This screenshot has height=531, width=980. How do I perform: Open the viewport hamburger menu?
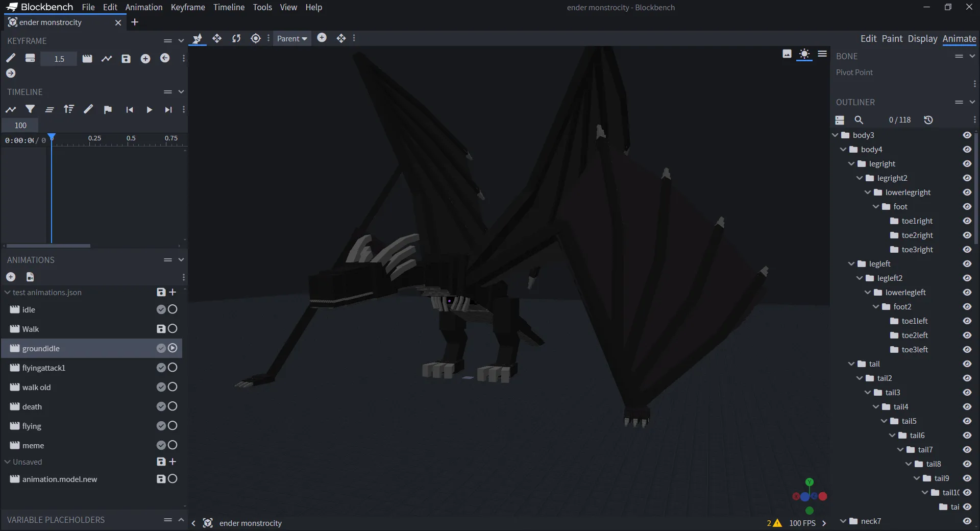822,54
